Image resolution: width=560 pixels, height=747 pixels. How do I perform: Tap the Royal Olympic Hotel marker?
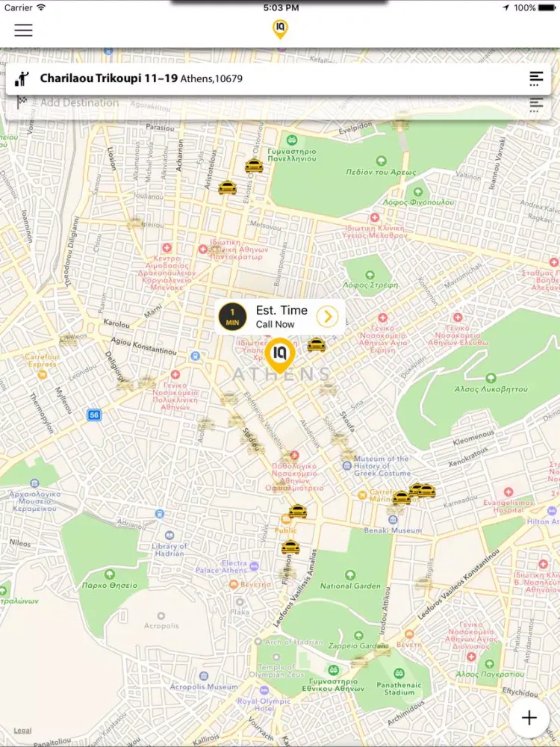264,691
